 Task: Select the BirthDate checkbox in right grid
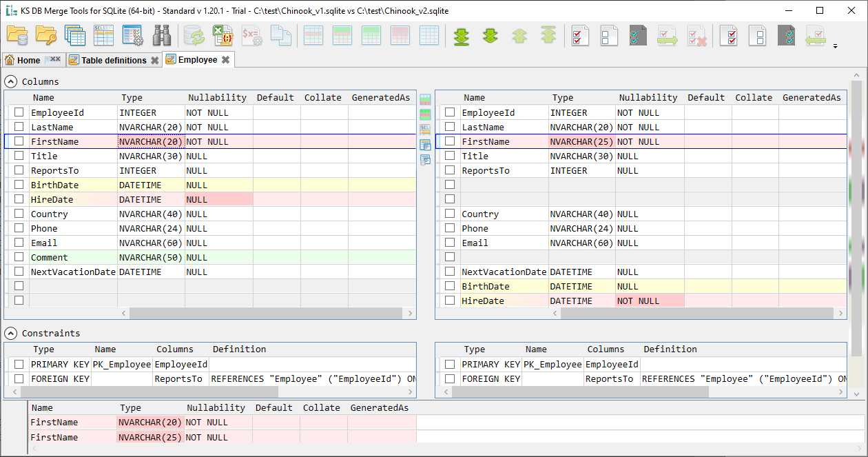449,285
